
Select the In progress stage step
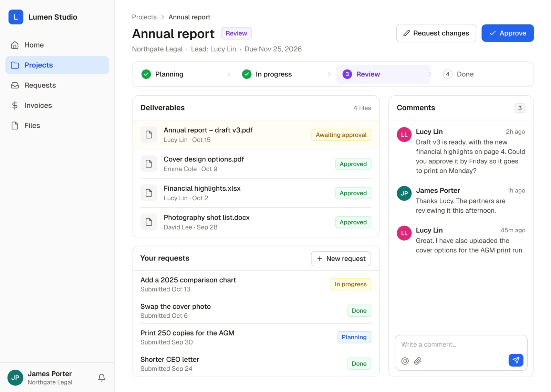pos(283,74)
